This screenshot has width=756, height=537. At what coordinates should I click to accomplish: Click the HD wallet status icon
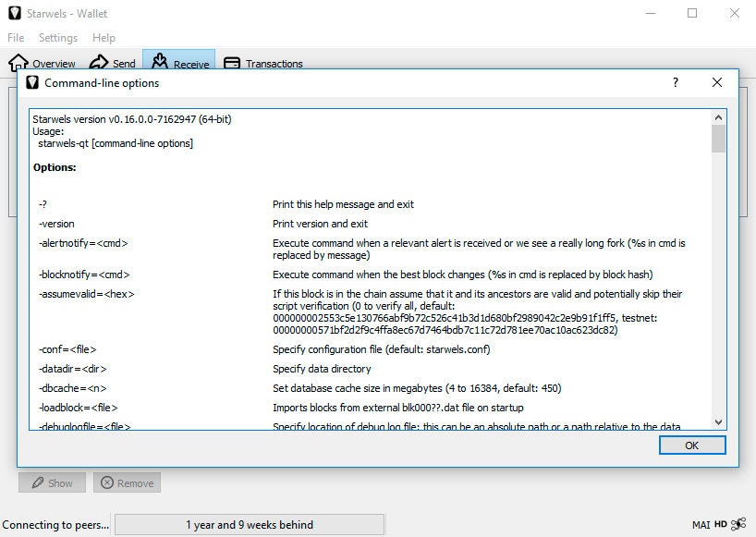720,524
